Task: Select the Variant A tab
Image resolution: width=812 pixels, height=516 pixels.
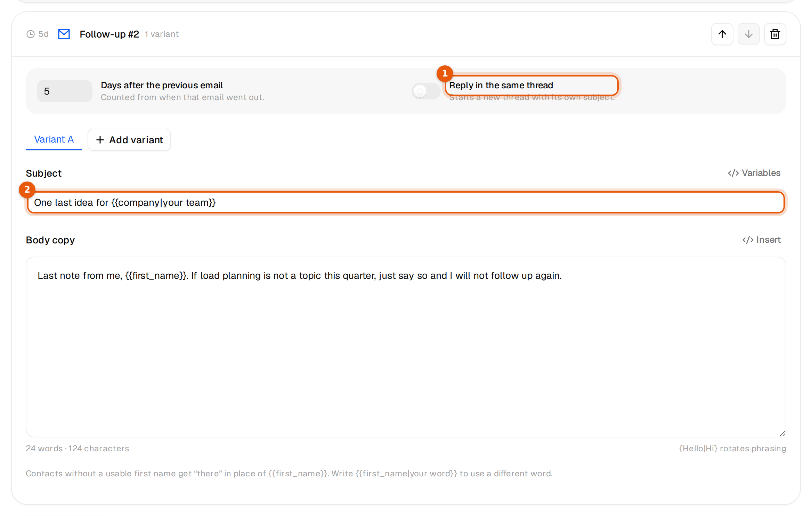Action: point(54,139)
